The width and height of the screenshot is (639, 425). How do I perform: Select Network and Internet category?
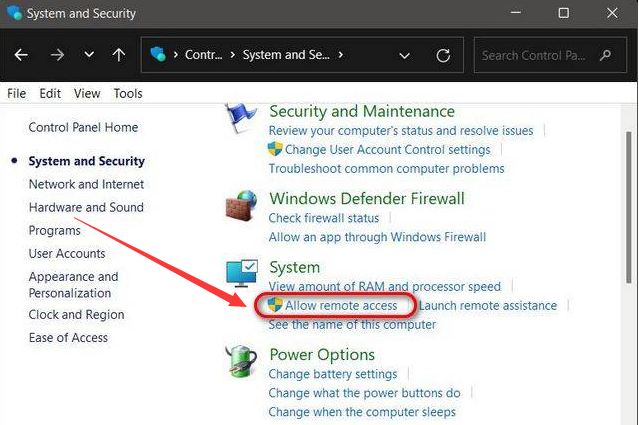[x=86, y=184]
